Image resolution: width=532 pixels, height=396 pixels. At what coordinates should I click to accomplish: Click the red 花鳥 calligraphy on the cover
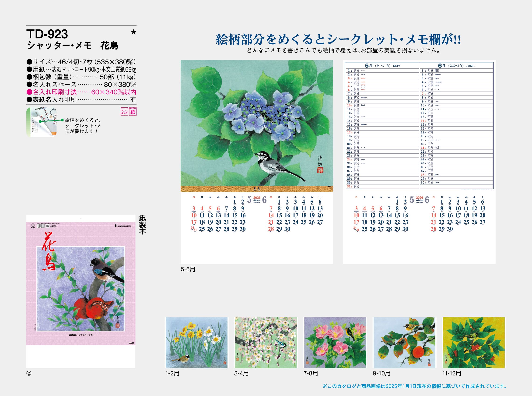point(50,251)
